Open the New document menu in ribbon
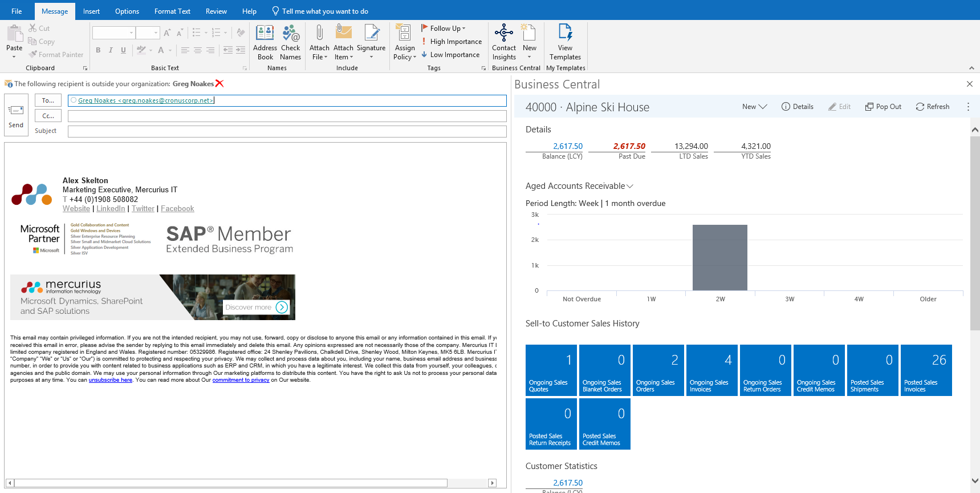980x493 pixels. 530,42
